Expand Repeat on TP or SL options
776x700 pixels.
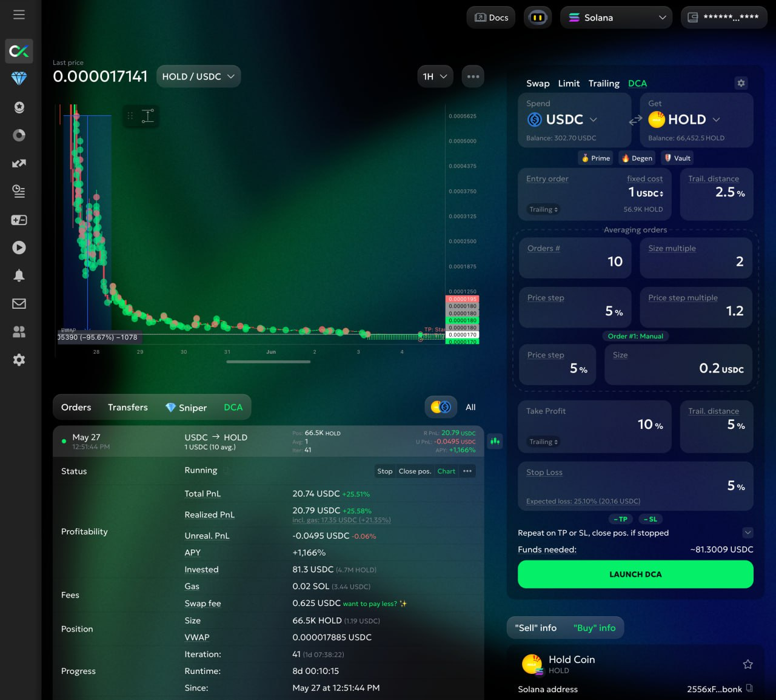click(748, 533)
